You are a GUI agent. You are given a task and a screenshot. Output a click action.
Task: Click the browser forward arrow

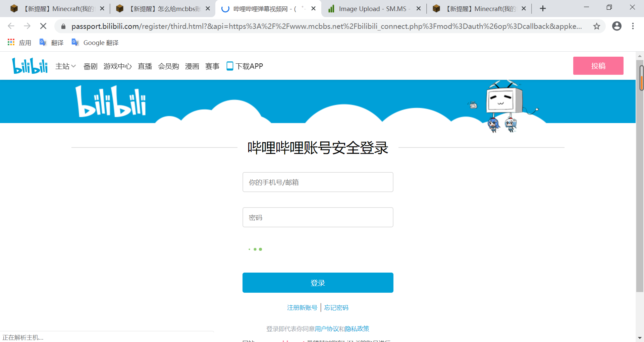tap(27, 26)
